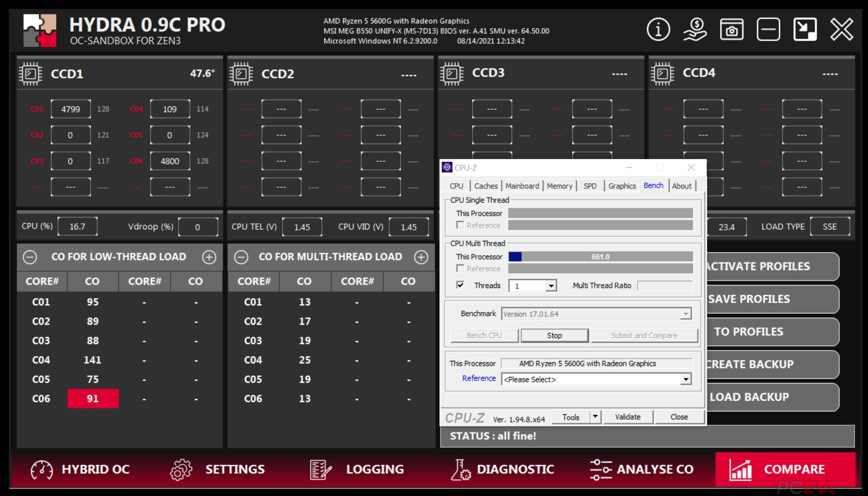Uncheck the Threads checkbox in CPU-Z
This screenshot has height=496, width=868.
460,285
